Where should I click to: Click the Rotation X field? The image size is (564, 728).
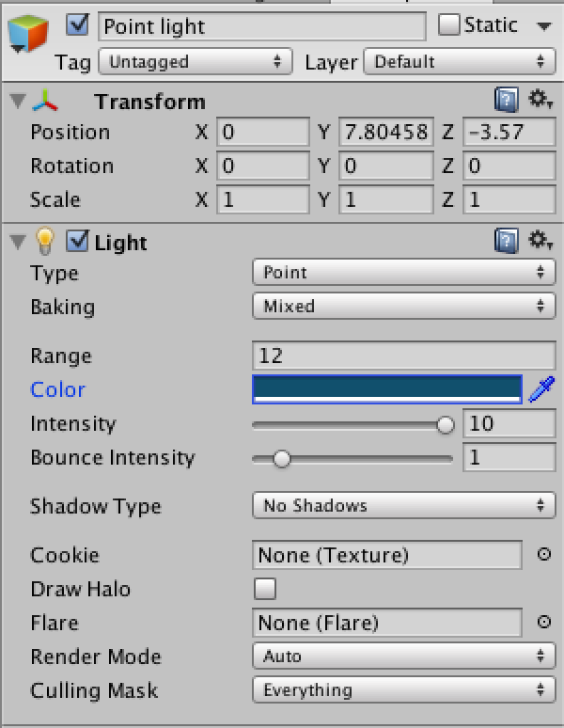click(263, 166)
